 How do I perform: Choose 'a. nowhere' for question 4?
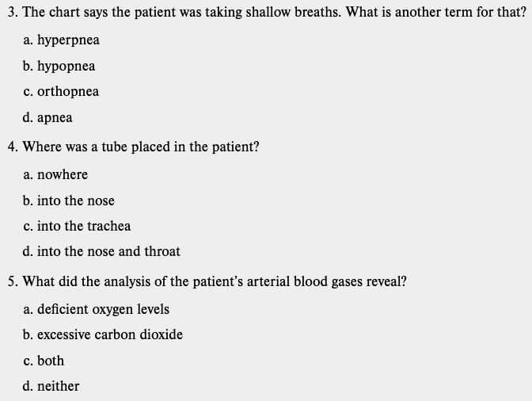[56, 174]
